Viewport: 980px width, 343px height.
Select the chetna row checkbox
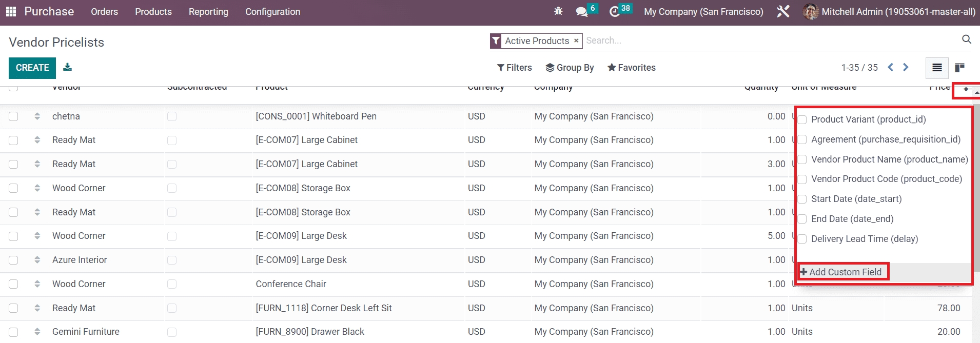click(x=13, y=116)
